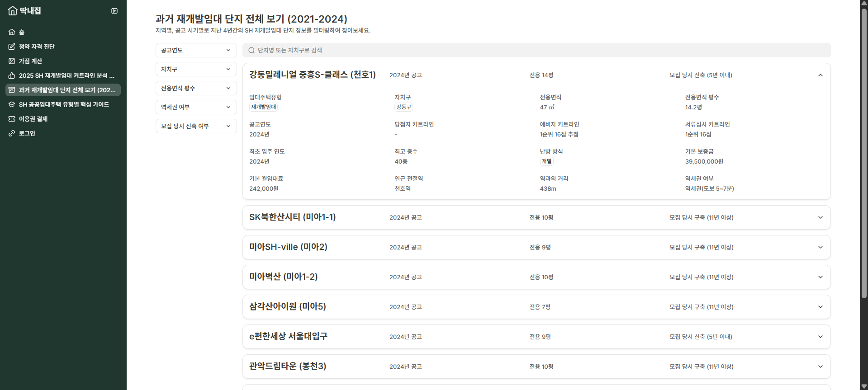Click the page's vertical scrollbar thumb
This screenshot has height=390, width=868.
click(x=864, y=154)
